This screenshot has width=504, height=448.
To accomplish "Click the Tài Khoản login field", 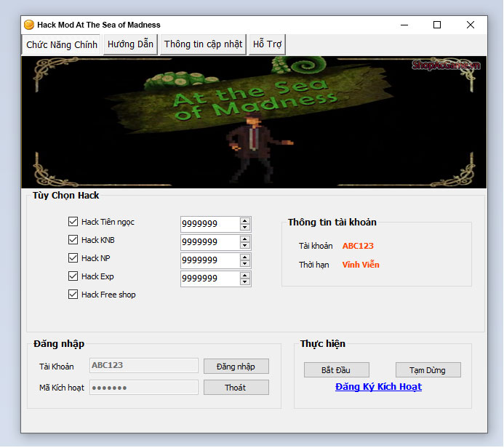I will coord(144,365).
